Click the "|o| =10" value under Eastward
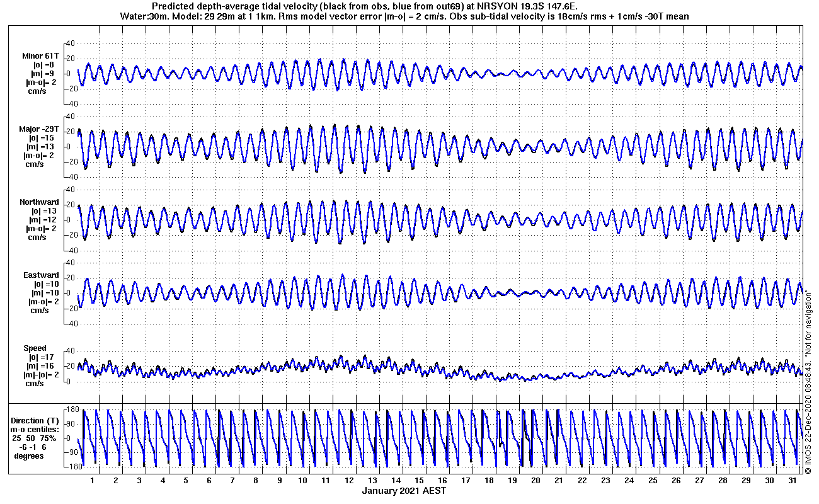Screen dimensions: 819x504 (45, 284)
